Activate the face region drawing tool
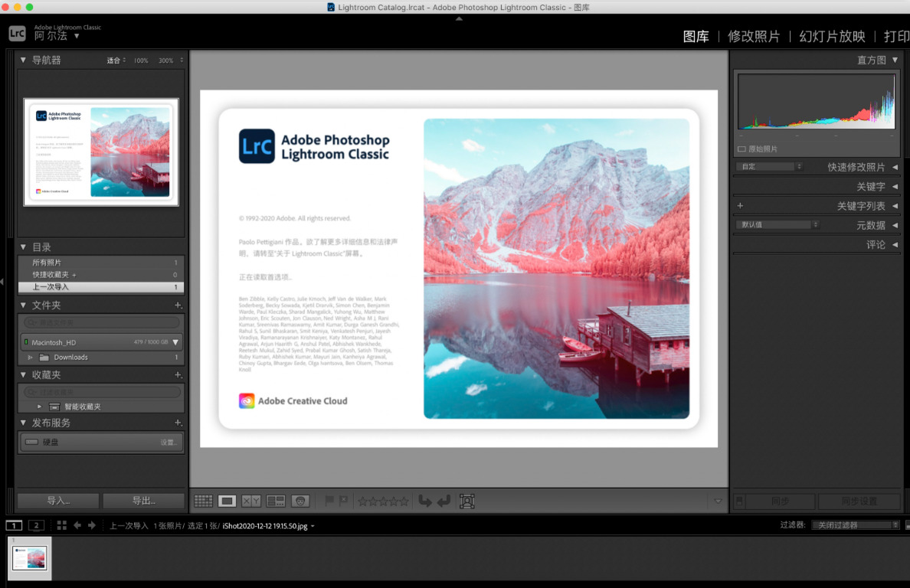The width and height of the screenshot is (910, 588). [467, 501]
